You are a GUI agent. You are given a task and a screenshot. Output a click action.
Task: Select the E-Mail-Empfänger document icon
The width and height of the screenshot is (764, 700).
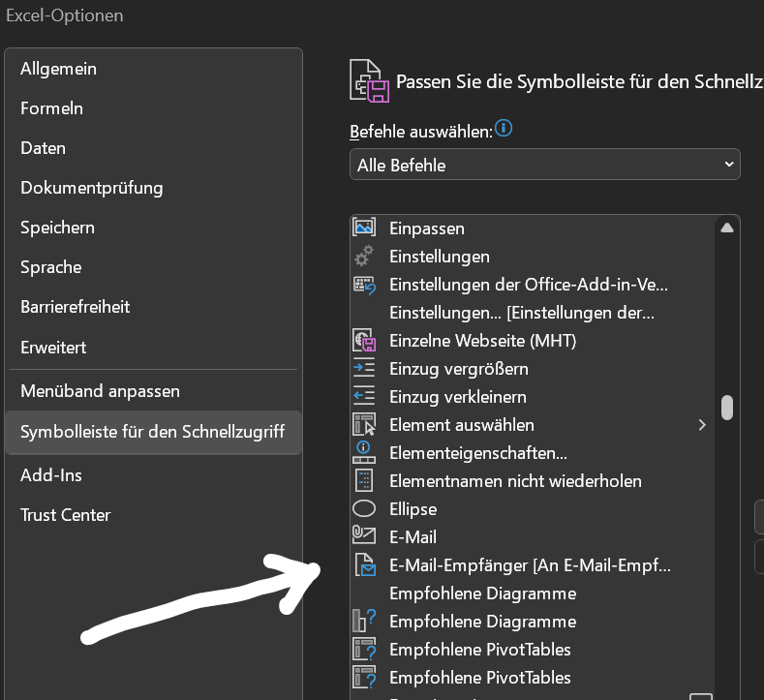coord(365,565)
